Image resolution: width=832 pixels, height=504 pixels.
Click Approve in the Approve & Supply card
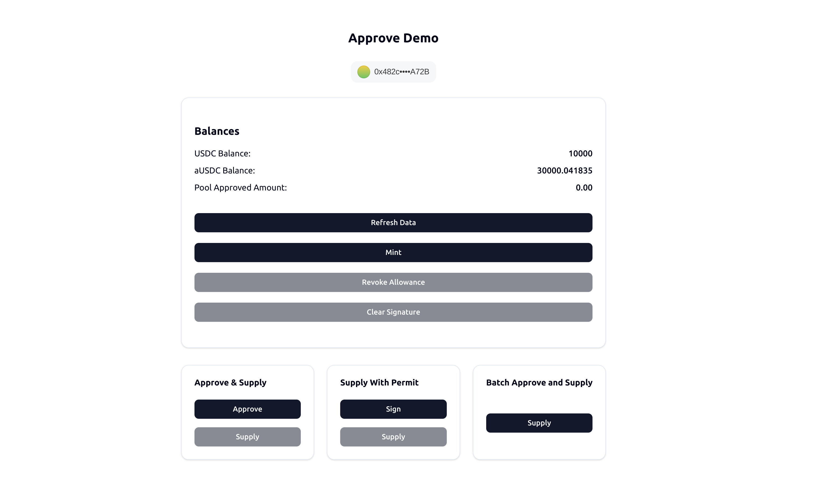[247, 409]
